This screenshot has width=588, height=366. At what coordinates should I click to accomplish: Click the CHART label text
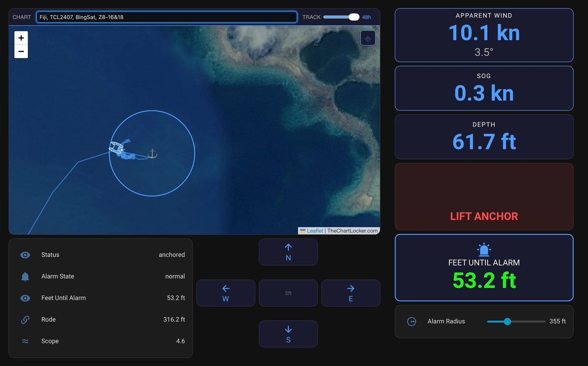click(22, 17)
